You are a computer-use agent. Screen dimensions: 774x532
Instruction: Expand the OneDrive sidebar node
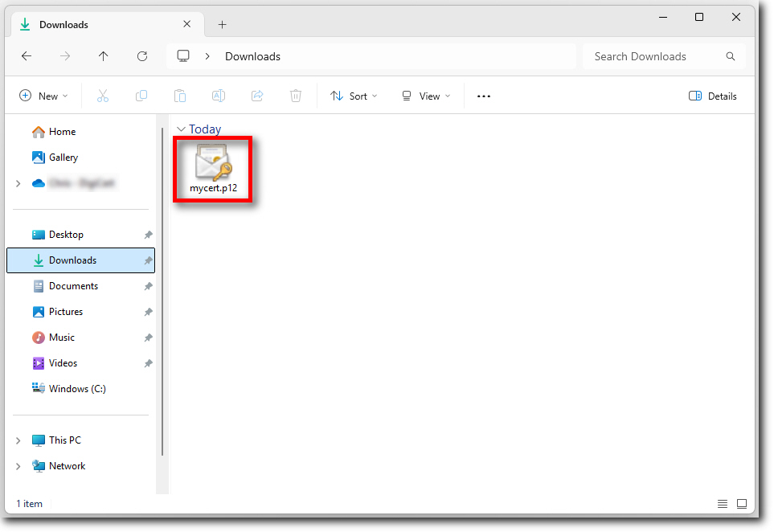click(18, 183)
